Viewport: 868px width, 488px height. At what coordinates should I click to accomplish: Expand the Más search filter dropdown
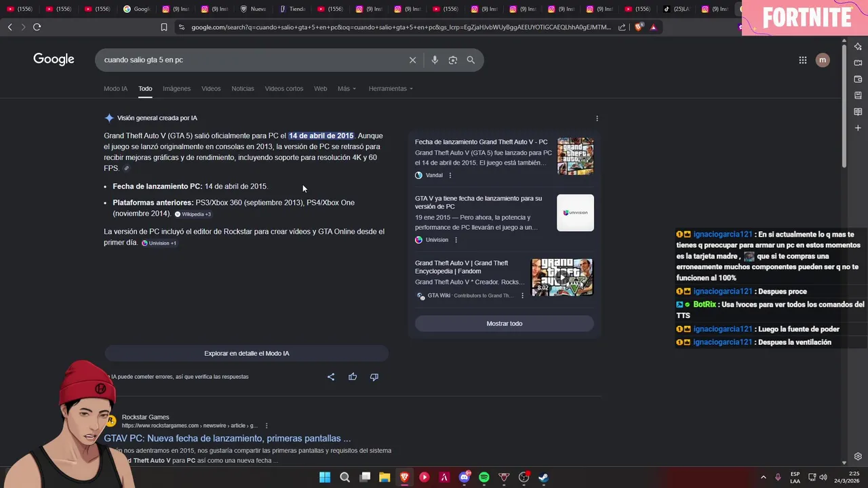[x=347, y=89]
